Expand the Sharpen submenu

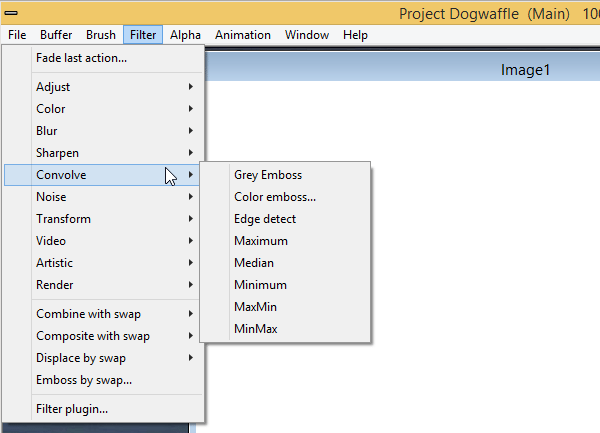[x=103, y=153]
